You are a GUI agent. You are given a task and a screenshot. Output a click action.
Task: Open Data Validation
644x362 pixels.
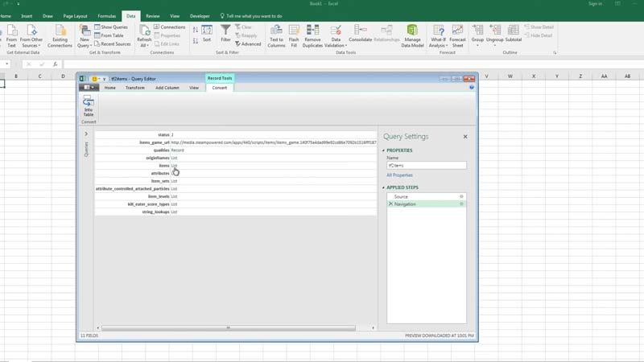[x=336, y=36]
